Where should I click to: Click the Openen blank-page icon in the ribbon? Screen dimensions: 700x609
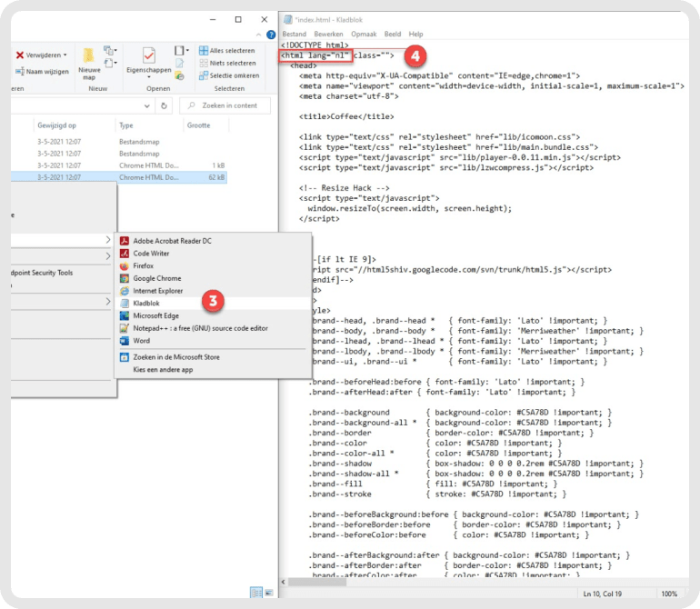(179, 51)
